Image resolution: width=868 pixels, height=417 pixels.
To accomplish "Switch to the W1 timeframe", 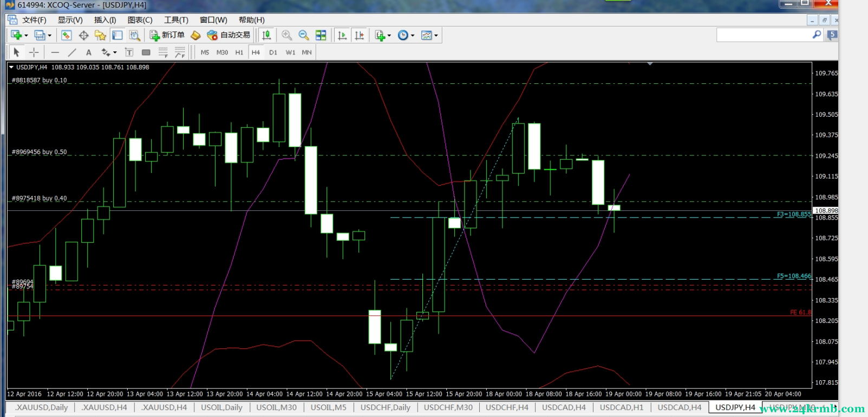I will 290,52.
